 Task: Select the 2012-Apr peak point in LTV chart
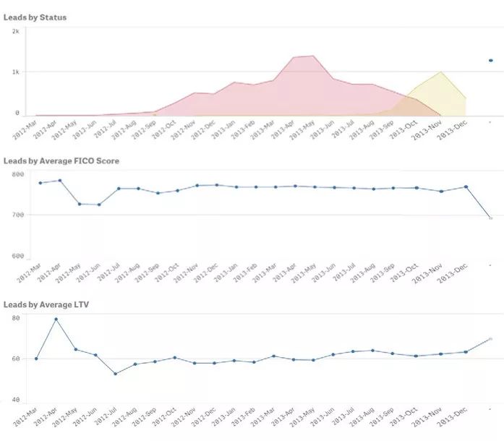pos(56,319)
